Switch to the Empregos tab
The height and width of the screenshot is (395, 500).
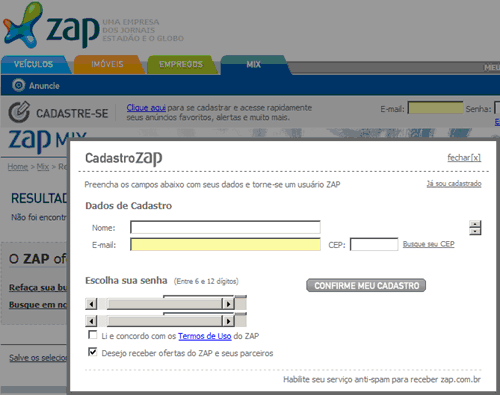pos(181,64)
